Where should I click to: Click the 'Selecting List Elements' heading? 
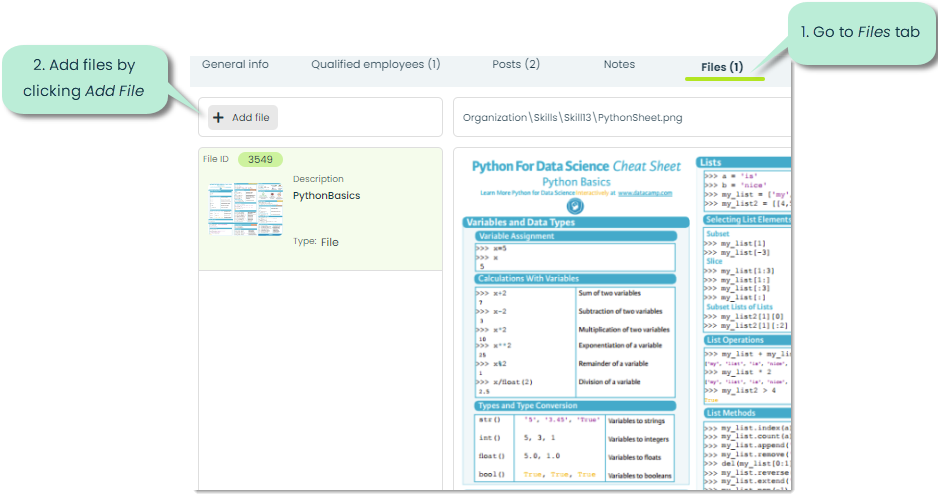tap(748, 220)
